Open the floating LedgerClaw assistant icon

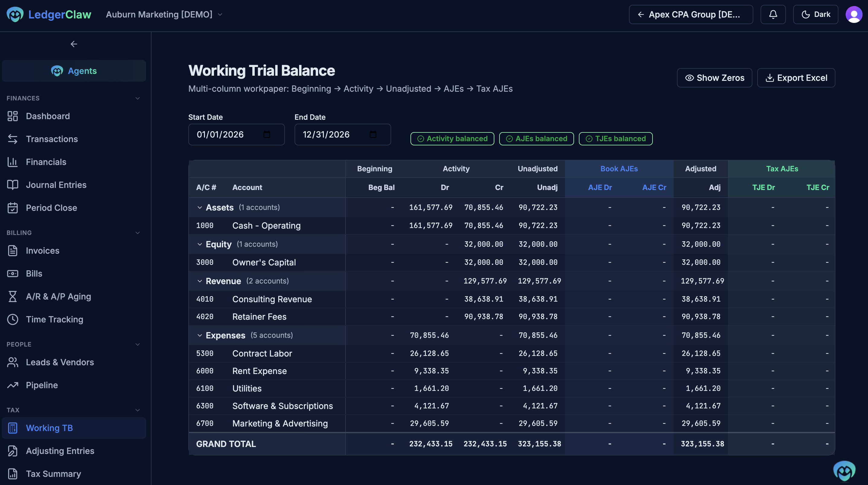tap(844, 471)
